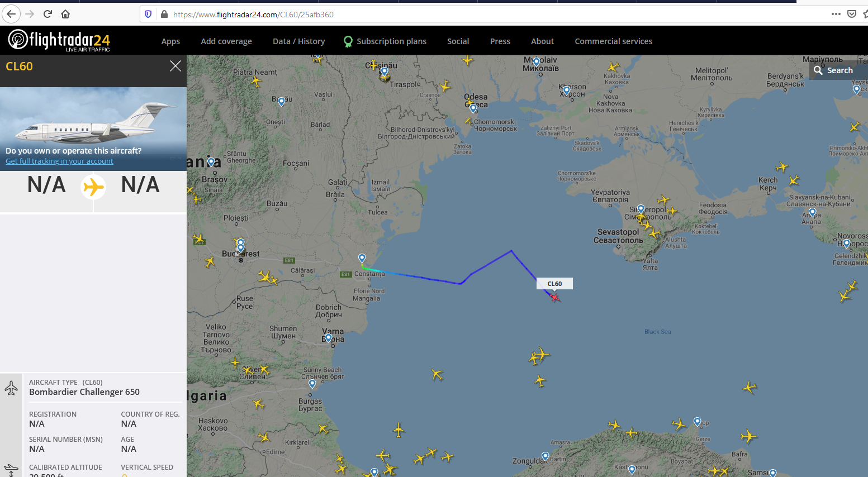Click the Odesa airport pin marker
Viewport: 868px width, 477px height.
pyautogui.click(x=473, y=108)
